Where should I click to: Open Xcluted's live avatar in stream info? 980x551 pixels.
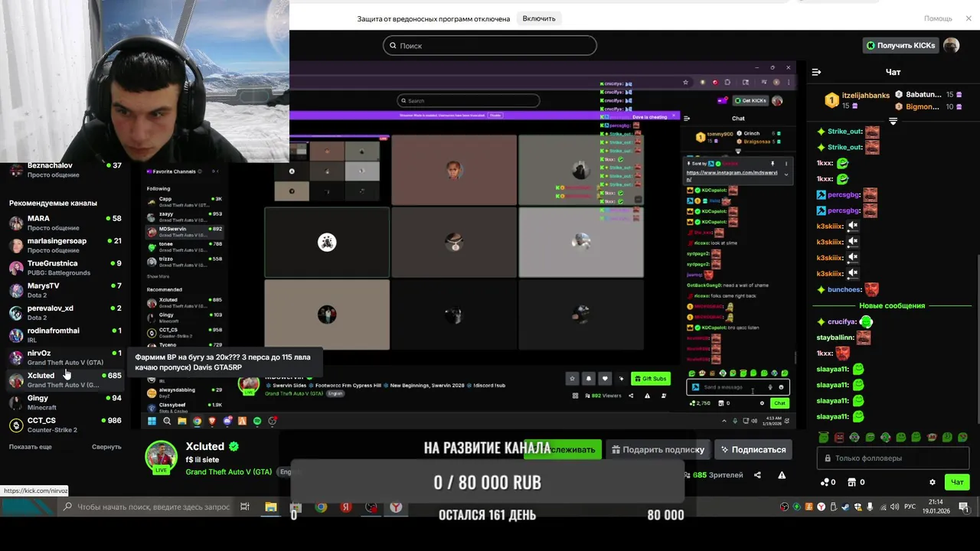point(161,457)
